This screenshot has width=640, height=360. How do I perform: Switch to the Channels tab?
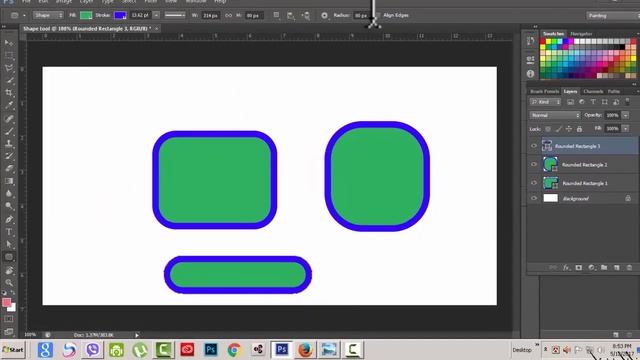(593, 91)
